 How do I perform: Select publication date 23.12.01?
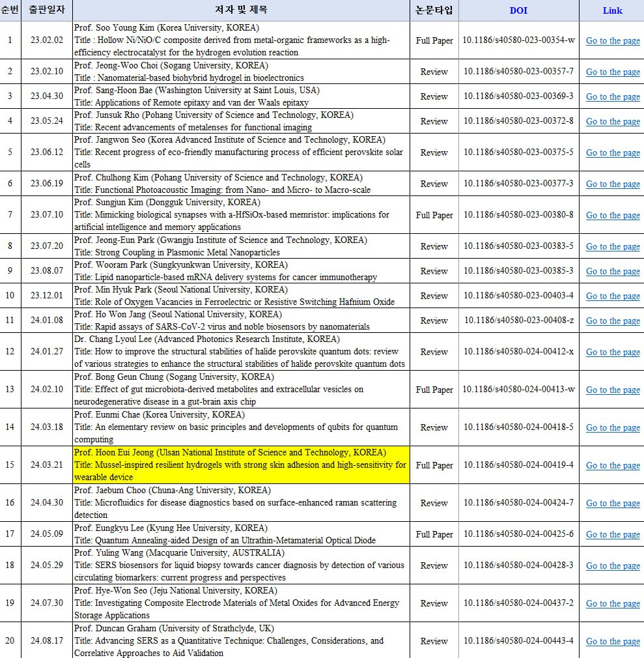point(47,295)
